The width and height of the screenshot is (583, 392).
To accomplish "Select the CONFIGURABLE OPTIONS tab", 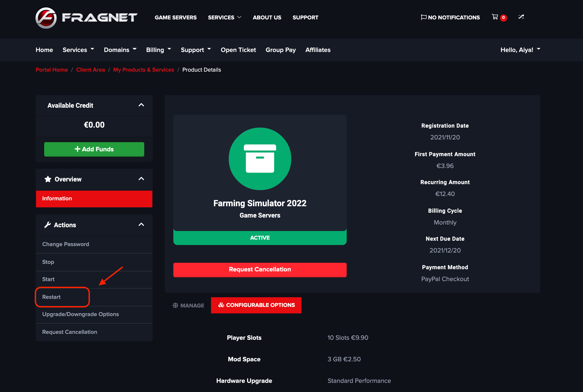I will (x=256, y=305).
